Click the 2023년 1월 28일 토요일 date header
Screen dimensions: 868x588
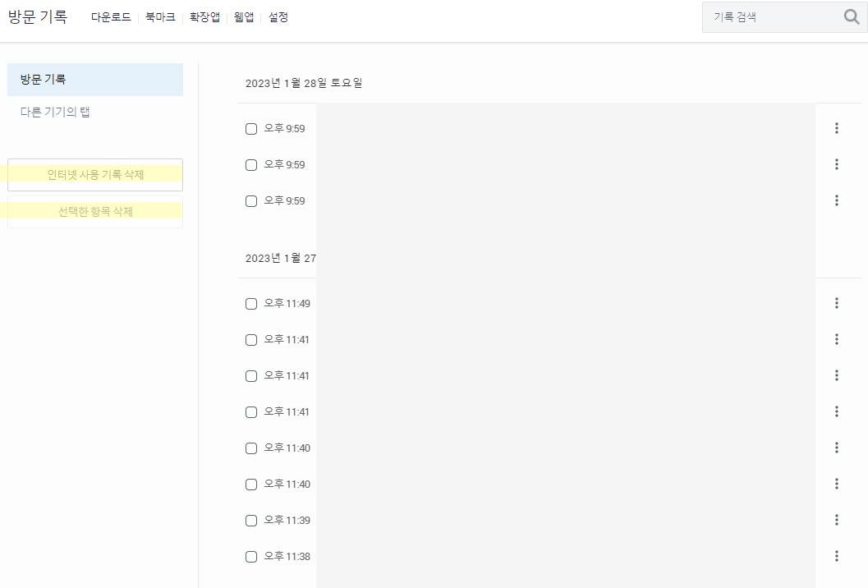click(x=304, y=83)
